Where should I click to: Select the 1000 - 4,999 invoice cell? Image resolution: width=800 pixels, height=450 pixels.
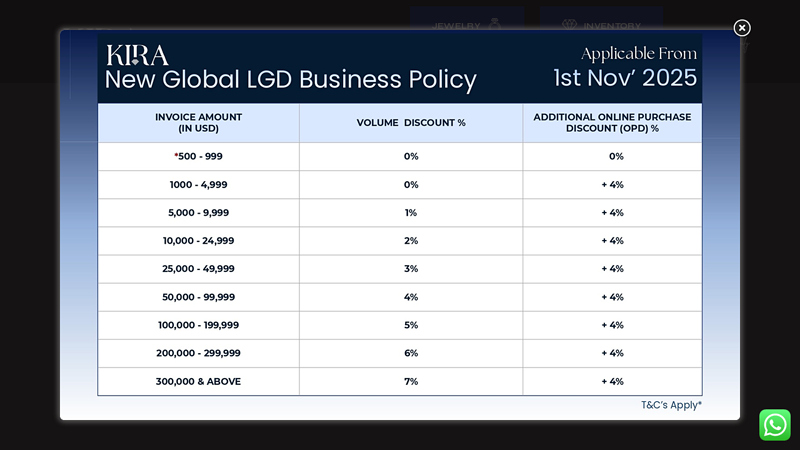(198, 185)
